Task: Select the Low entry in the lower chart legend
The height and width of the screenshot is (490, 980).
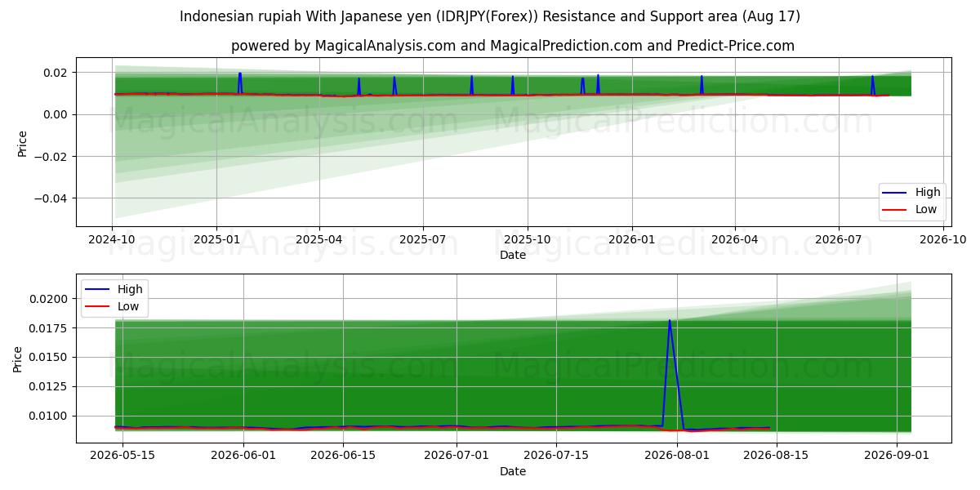Action: pyautogui.click(x=112, y=307)
